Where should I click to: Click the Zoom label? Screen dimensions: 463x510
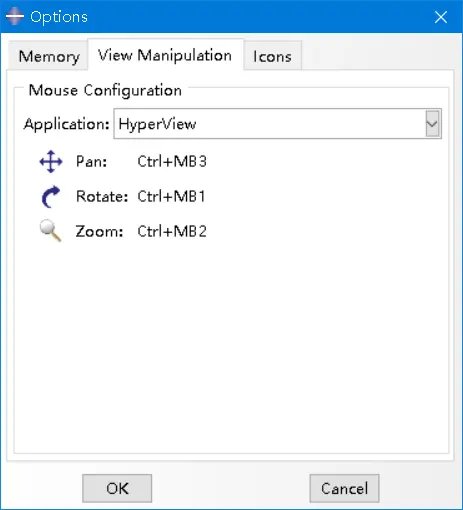(x=99, y=231)
